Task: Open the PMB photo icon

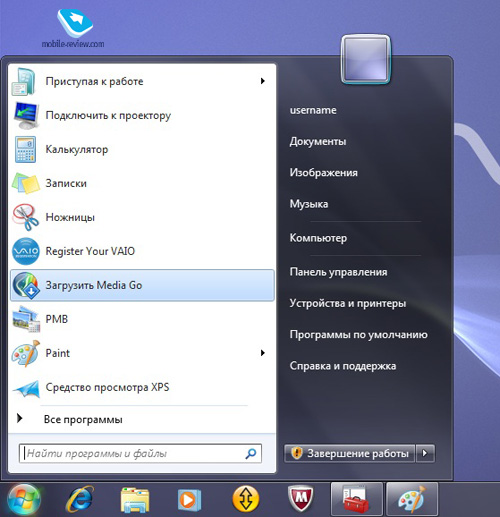Action: [x=26, y=319]
